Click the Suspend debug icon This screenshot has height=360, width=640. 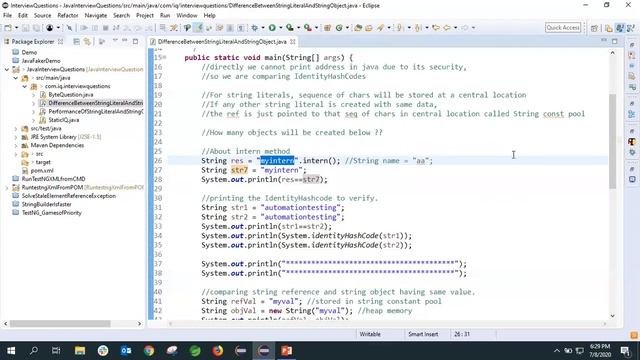point(95,28)
